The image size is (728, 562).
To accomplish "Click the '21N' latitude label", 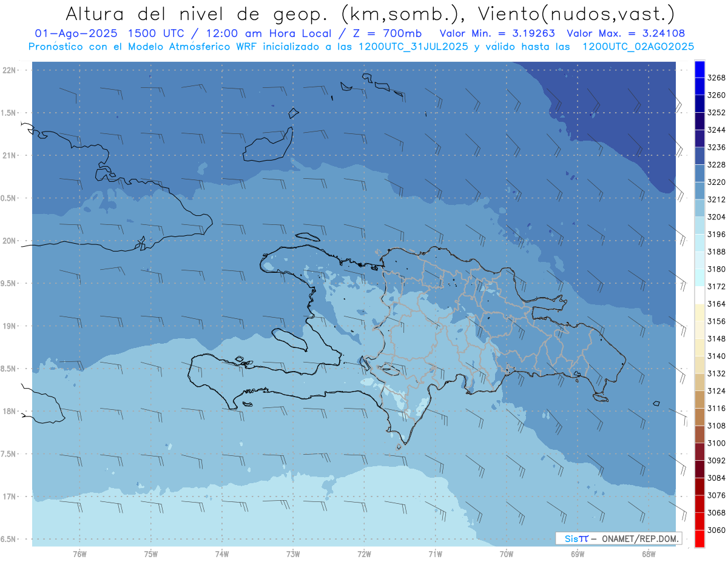I will click(x=8, y=155).
